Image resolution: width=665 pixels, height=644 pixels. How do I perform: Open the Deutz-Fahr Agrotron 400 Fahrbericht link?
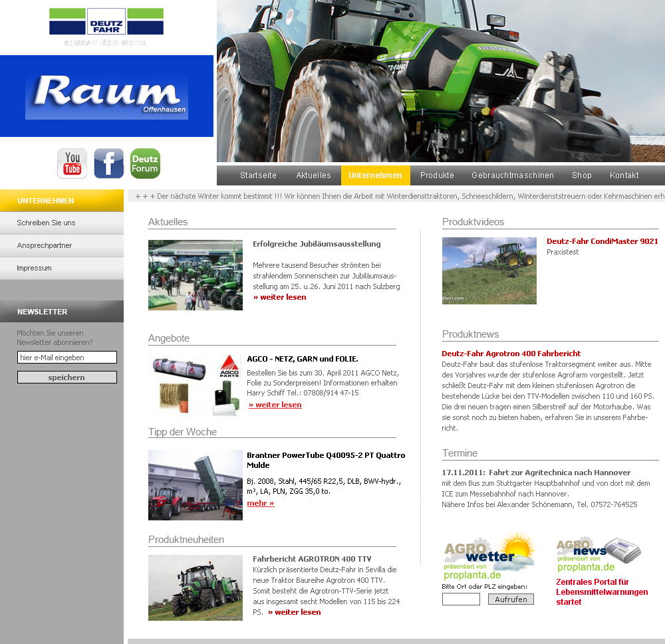(x=511, y=354)
